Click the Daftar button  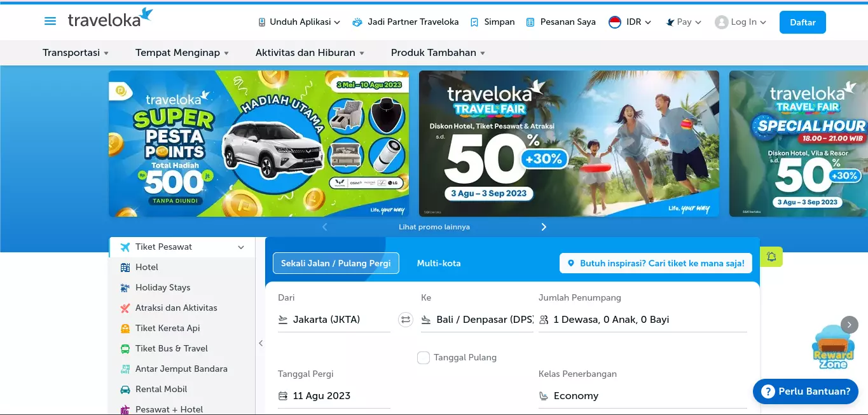pyautogui.click(x=803, y=22)
